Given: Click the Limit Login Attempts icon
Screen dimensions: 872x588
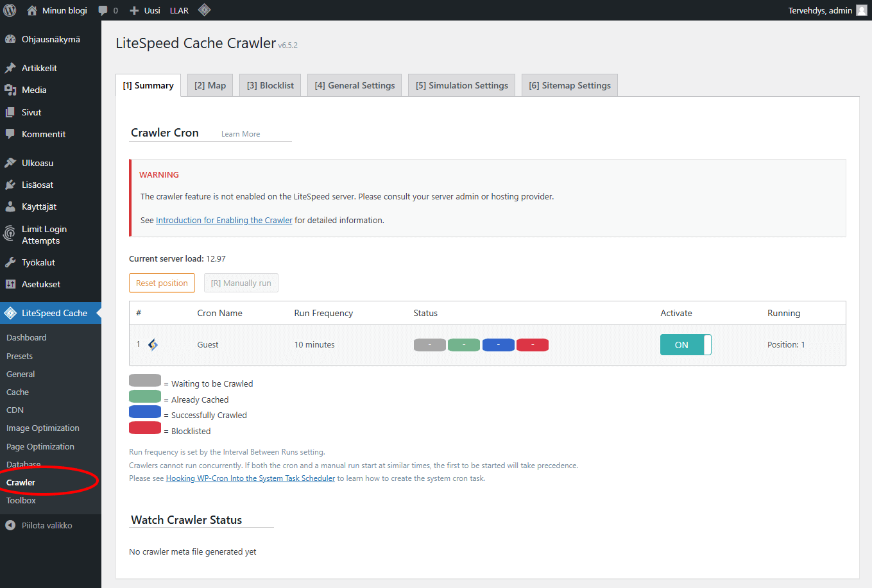Looking at the screenshot, I should 10,233.
